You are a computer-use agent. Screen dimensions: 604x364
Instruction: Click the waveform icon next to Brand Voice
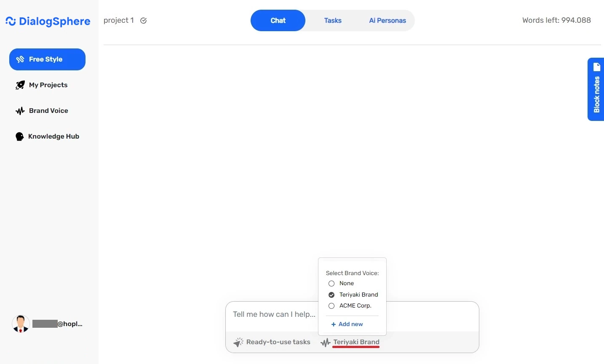coord(20,111)
